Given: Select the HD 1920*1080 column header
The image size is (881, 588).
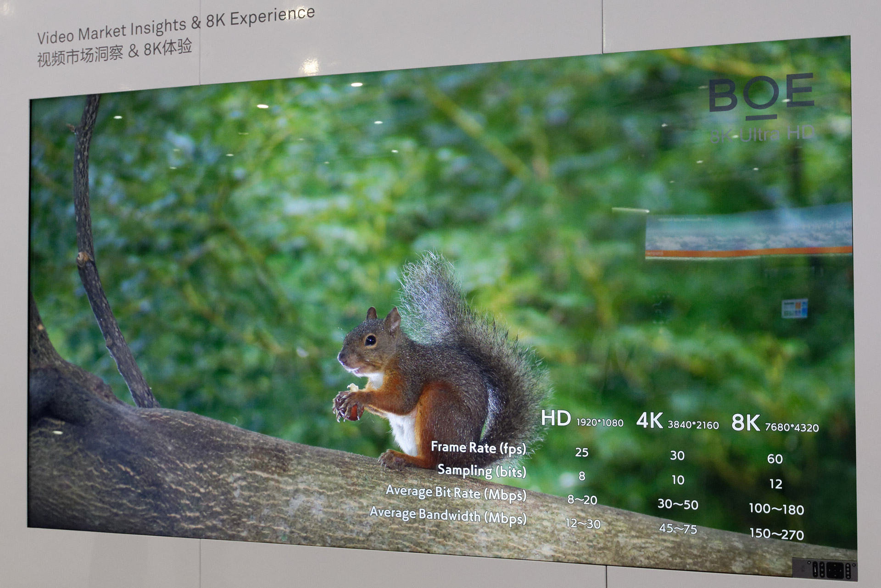Looking at the screenshot, I should [x=581, y=419].
